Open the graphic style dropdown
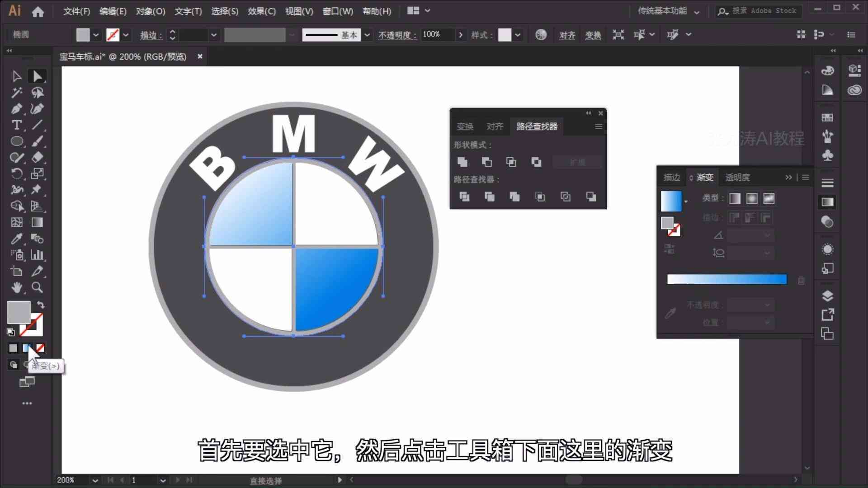The image size is (868, 488). [518, 35]
